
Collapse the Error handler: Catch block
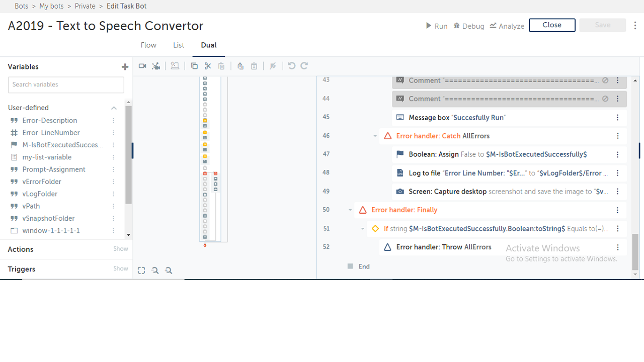tap(375, 136)
